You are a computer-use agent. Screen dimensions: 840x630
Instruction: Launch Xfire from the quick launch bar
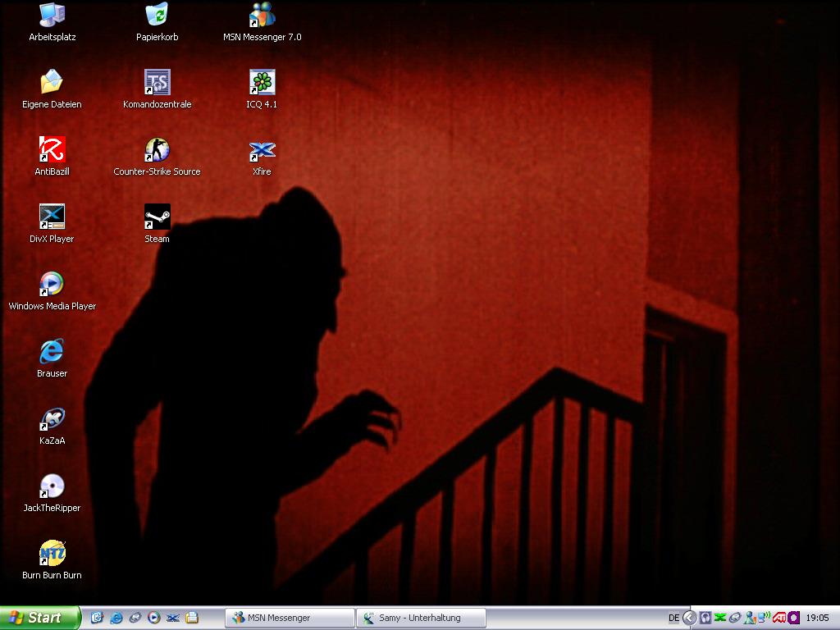pyautogui.click(x=172, y=618)
